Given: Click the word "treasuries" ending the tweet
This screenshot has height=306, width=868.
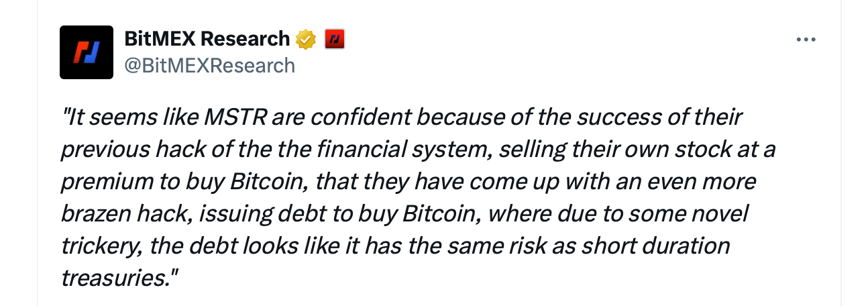Looking at the screenshot, I should click(x=113, y=276).
